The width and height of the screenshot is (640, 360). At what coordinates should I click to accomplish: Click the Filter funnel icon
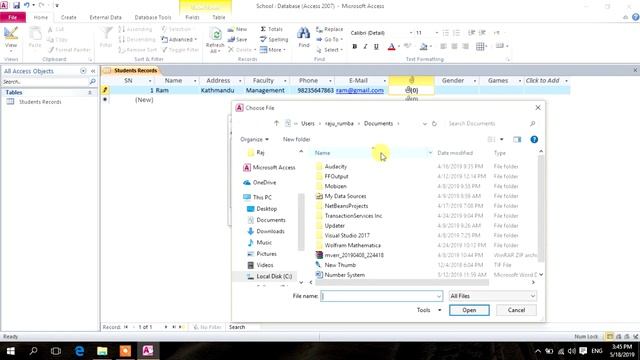tap(106, 33)
